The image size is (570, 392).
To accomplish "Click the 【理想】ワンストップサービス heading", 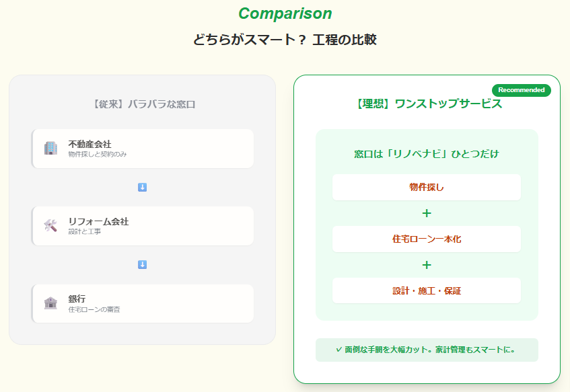I will tap(427, 104).
